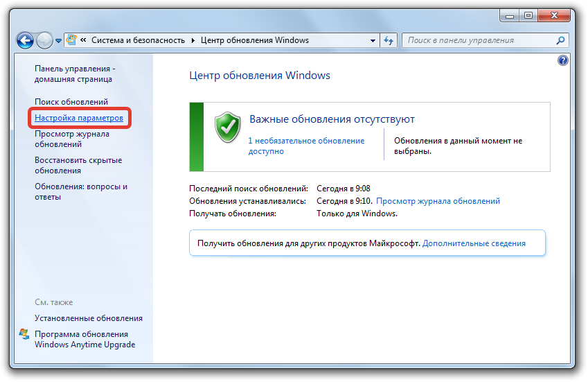This screenshot has height=382, width=588.
Task: Expand arrow after Система и безопасность breadcrumb
Action: [x=193, y=40]
